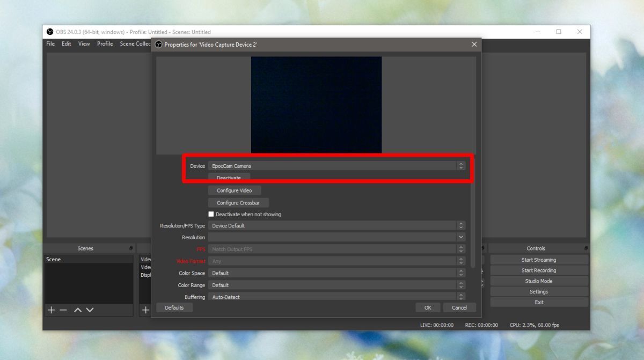Open the Device dropdown showing EpocCam Camera
The width and height of the screenshot is (644, 360).
click(x=336, y=166)
